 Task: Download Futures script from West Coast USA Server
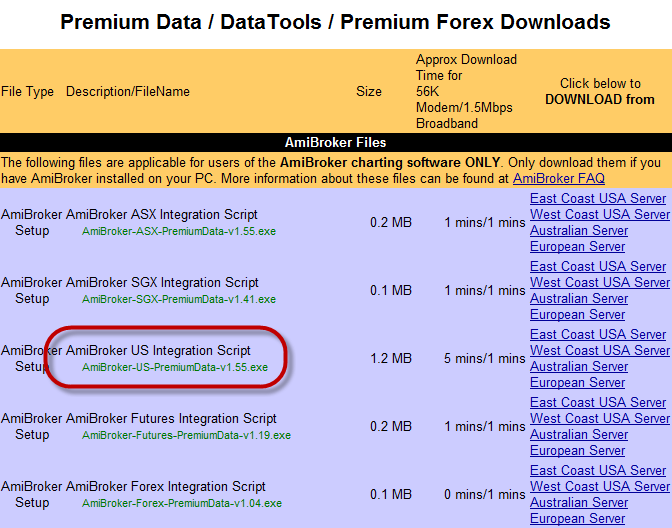[600, 419]
